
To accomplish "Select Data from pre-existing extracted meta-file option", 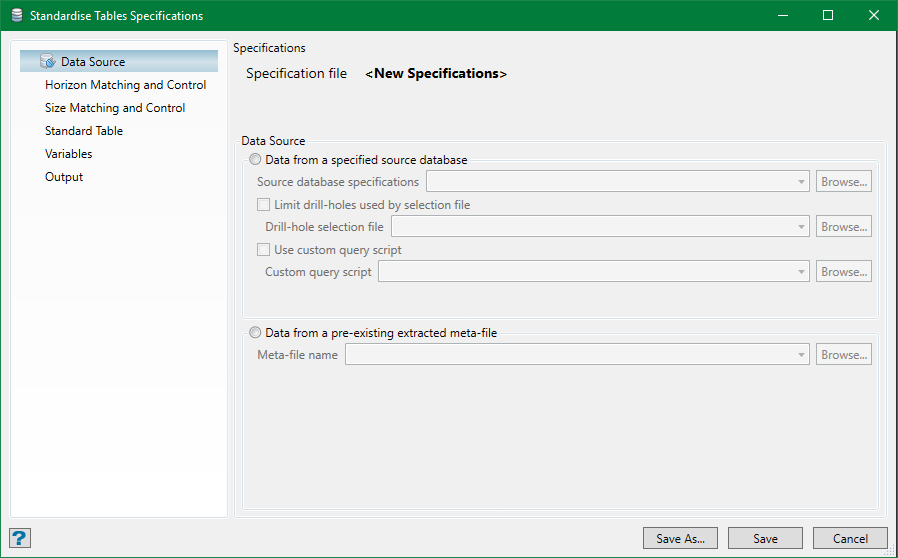I will [255, 333].
